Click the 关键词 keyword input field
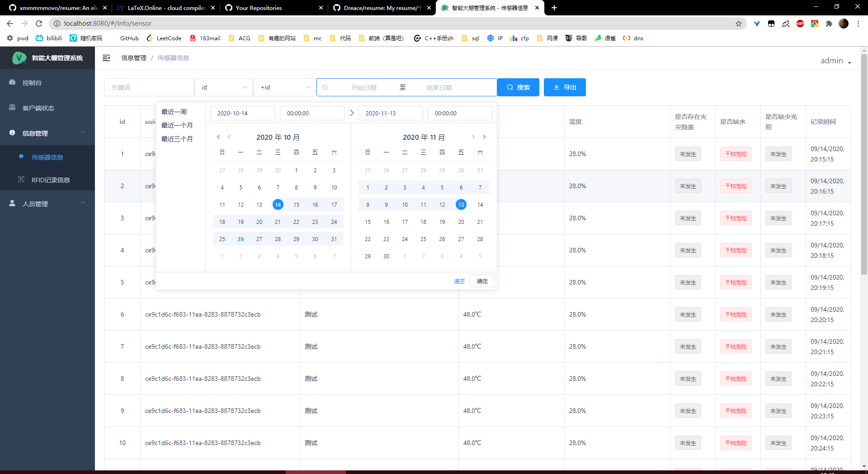The width and height of the screenshot is (868, 474). (x=149, y=87)
